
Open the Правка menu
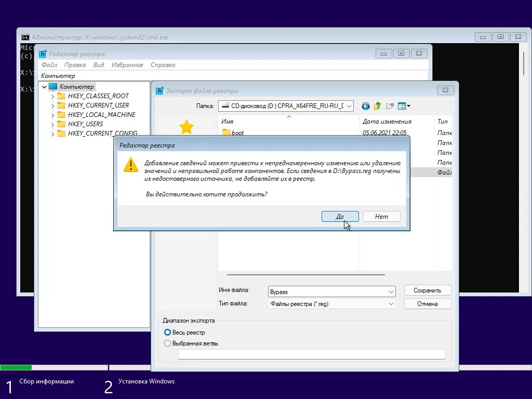tap(75, 65)
